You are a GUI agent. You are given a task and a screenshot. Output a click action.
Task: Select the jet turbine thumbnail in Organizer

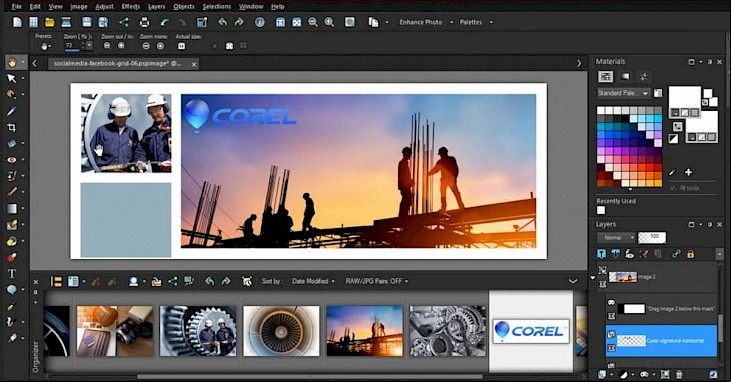(x=281, y=331)
